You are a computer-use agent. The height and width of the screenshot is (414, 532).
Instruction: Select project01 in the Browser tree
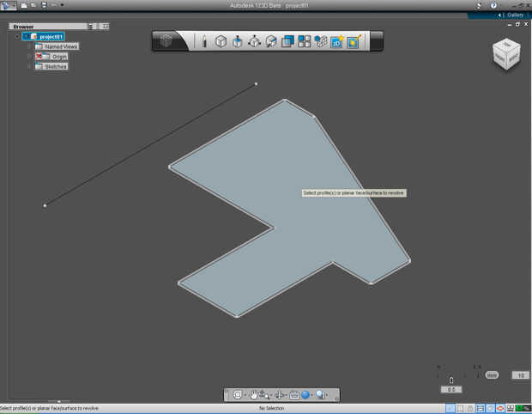pyautogui.click(x=44, y=36)
